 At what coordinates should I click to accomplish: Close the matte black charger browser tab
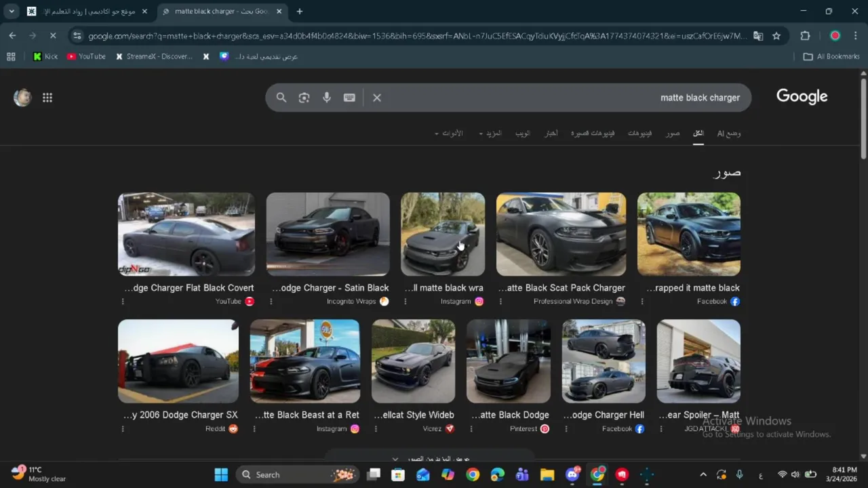pyautogui.click(x=279, y=12)
